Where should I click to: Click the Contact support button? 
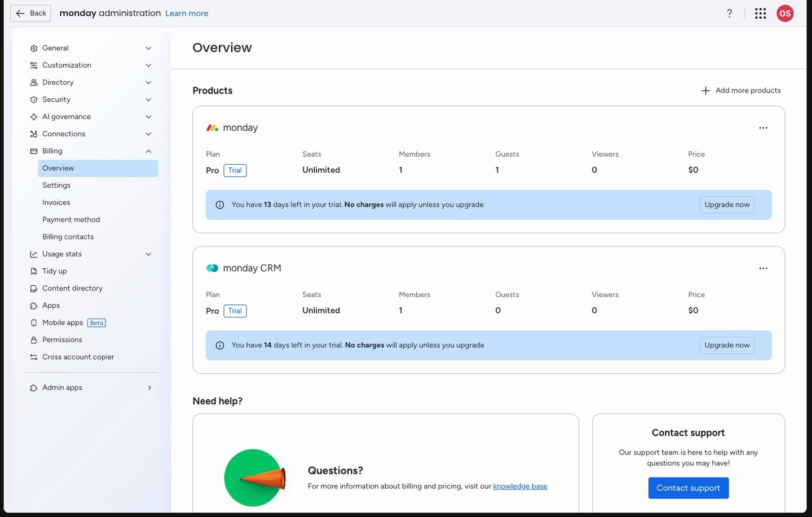pyautogui.click(x=689, y=488)
